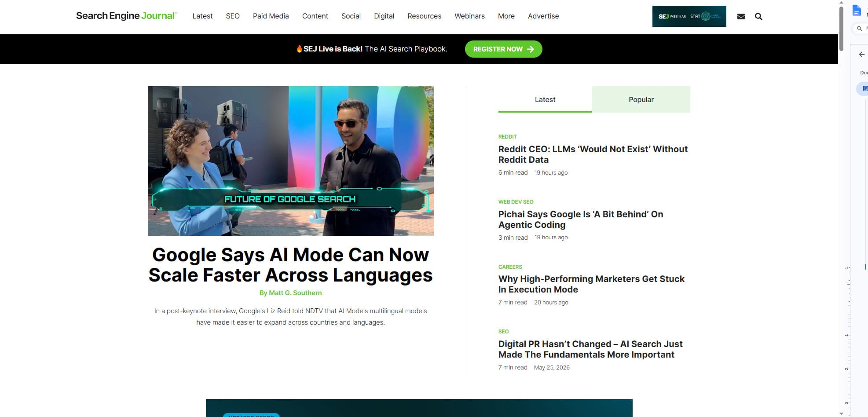
Task: Open the Digital PR Hasn't Changed article
Action: tap(590, 349)
